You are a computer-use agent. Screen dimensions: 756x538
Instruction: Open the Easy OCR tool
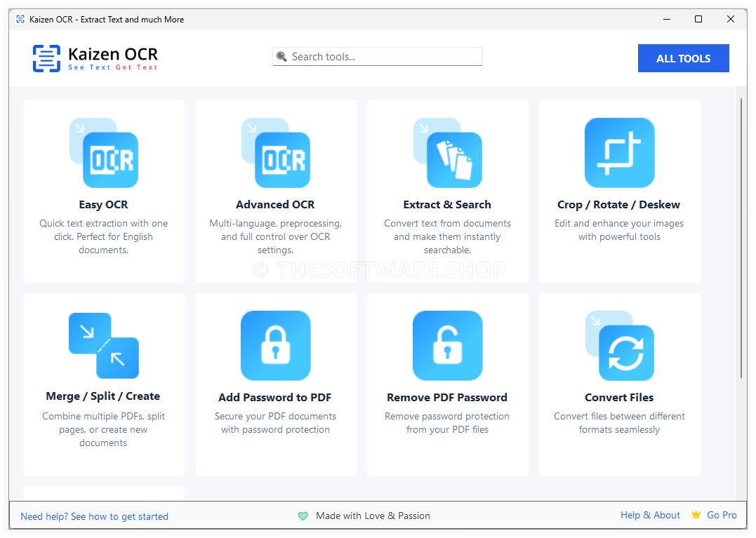pyautogui.click(x=103, y=191)
